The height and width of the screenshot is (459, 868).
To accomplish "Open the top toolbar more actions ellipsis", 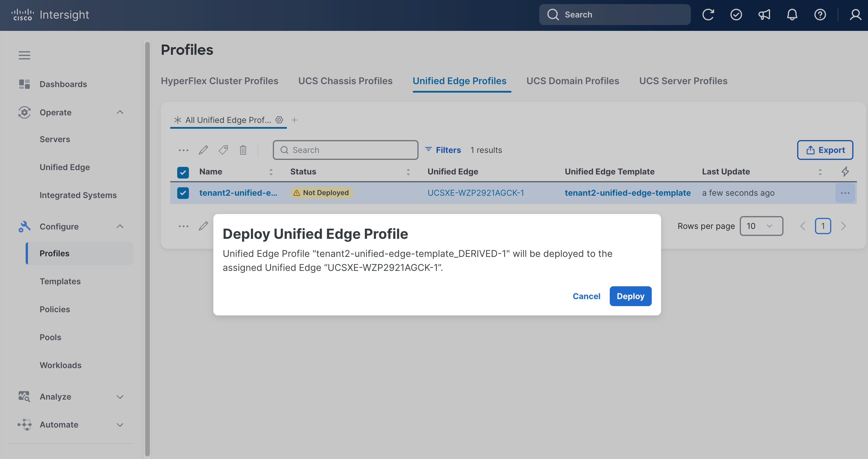I will click(x=183, y=150).
